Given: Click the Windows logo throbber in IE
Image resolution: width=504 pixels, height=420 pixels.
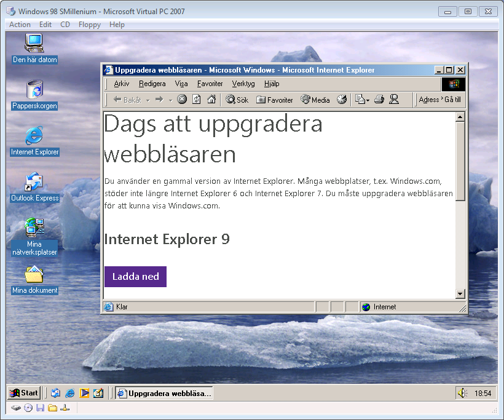Looking at the screenshot, I should (x=453, y=84).
